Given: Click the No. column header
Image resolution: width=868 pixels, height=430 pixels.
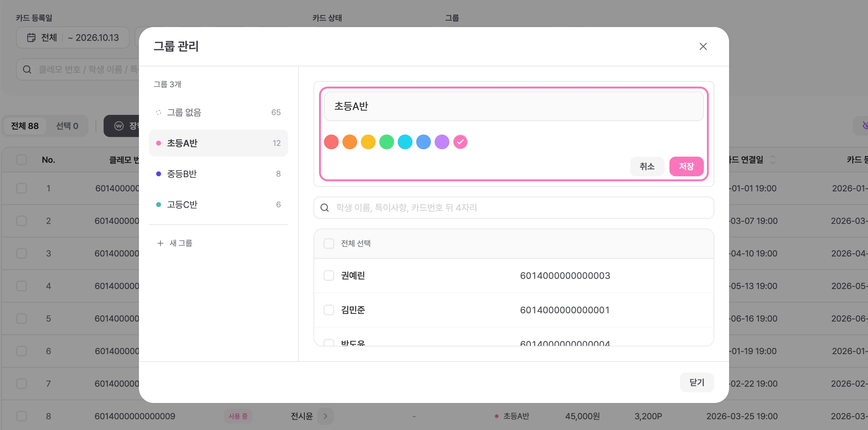Looking at the screenshot, I should tap(49, 160).
